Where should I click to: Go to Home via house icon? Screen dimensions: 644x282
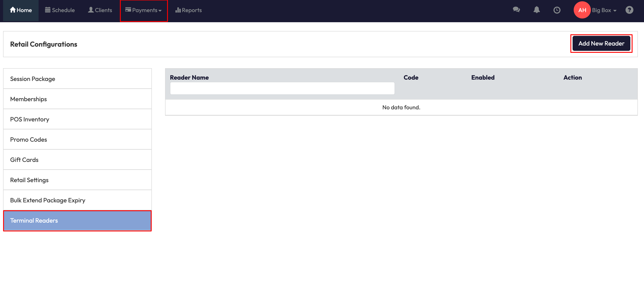pyautogui.click(x=21, y=10)
